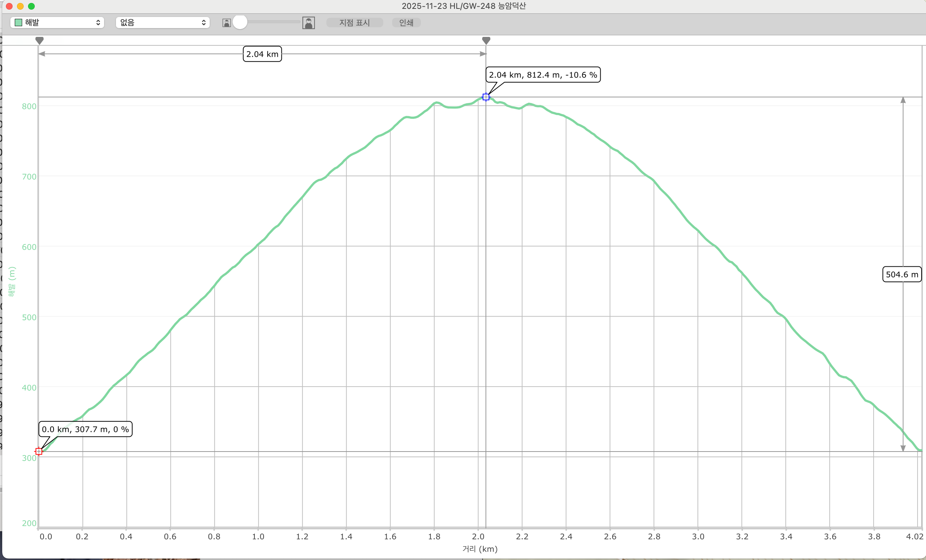This screenshot has width=926, height=560.
Task: Click the chart zoom slider knob
Action: click(x=240, y=22)
